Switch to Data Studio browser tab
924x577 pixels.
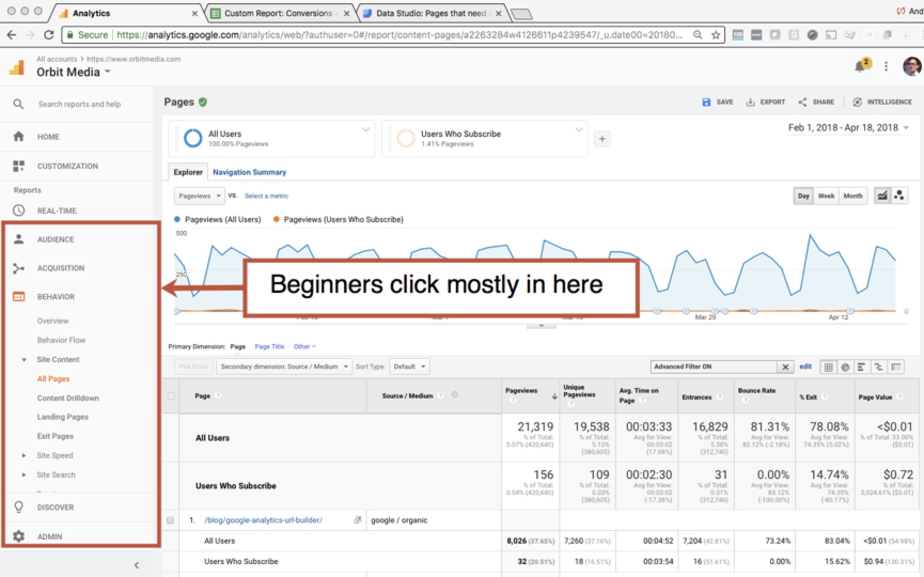click(x=431, y=13)
